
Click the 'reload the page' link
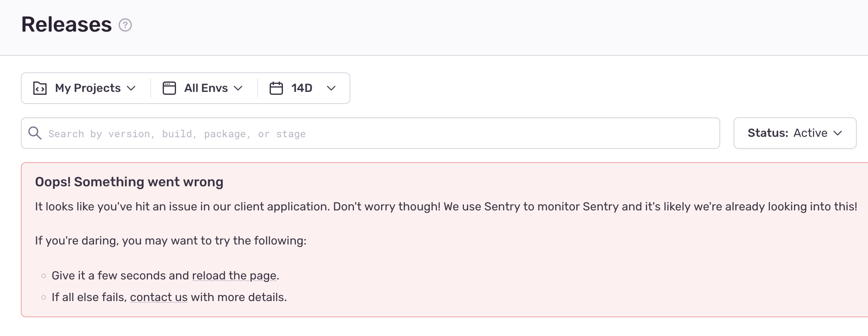234,275
